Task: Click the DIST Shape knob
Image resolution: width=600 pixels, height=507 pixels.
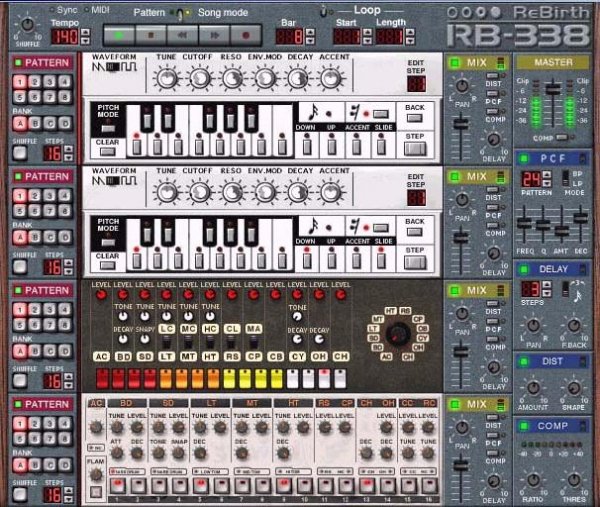Action: click(574, 388)
